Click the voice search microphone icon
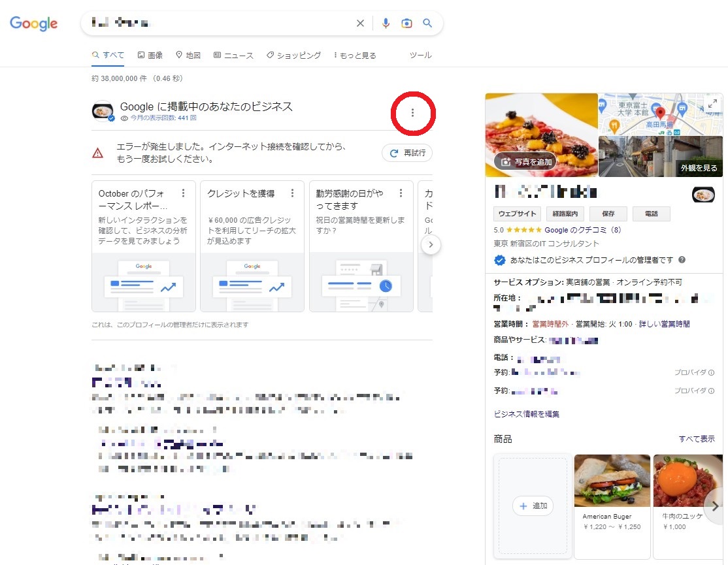The width and height of the screenshot is (728, 565). tap(386, 24)
